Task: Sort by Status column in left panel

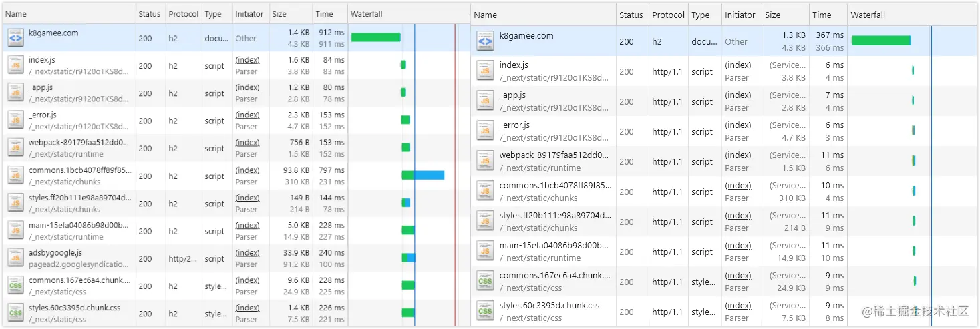Action: 150,14
